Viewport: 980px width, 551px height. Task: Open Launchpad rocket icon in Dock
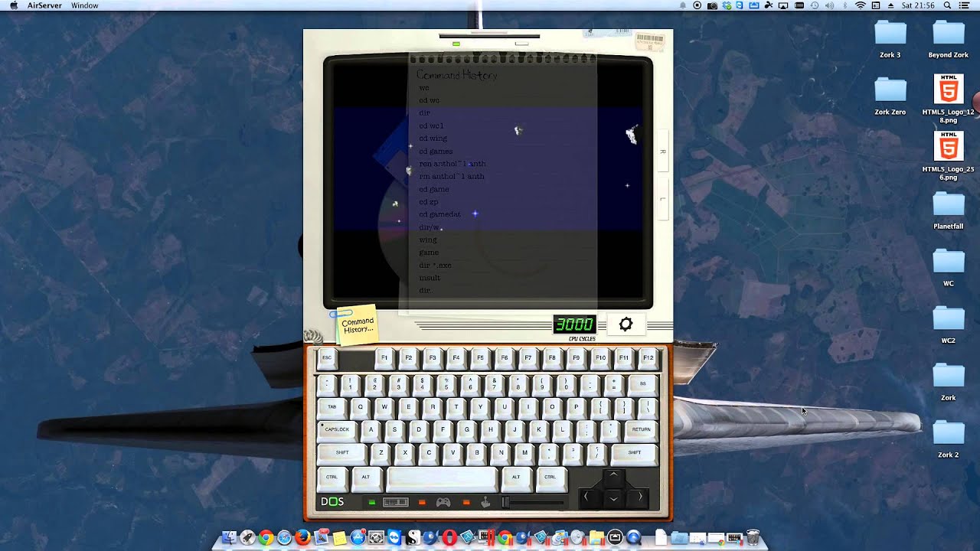tap(247, 537)
